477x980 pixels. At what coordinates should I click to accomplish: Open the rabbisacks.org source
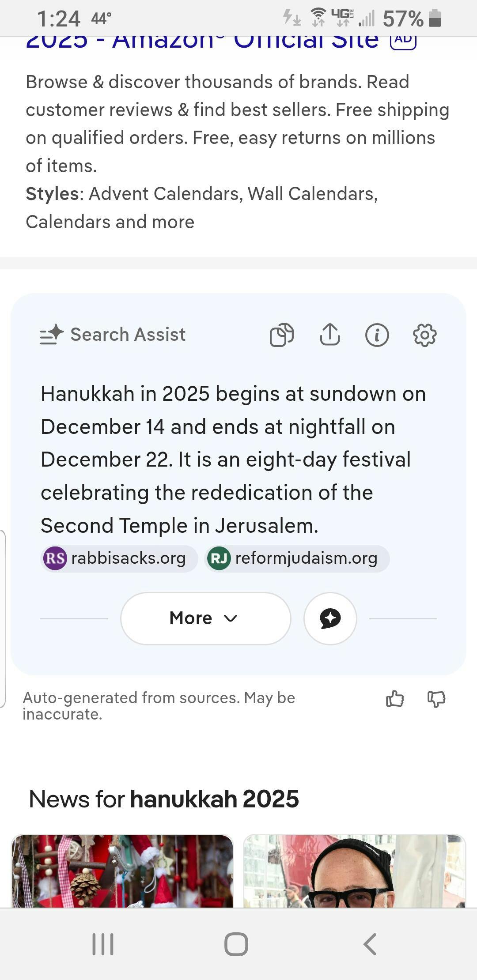click(x=119, y=558)
